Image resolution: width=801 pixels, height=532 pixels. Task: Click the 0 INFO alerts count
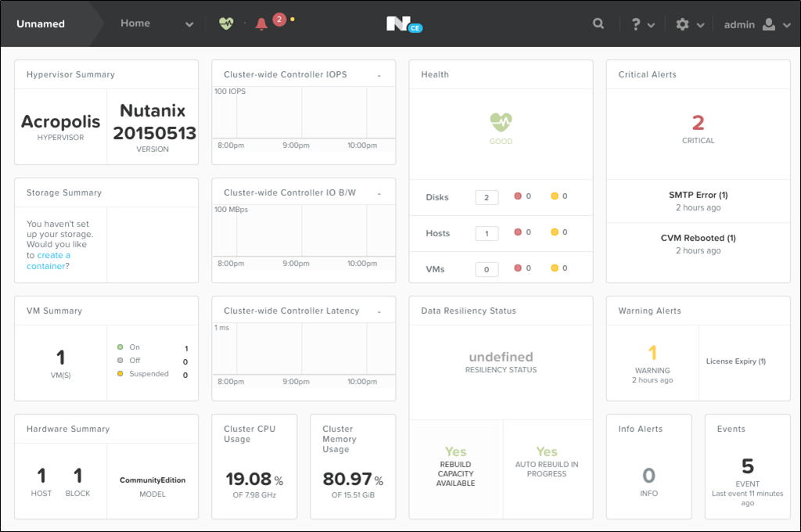(x=648, y=475)
